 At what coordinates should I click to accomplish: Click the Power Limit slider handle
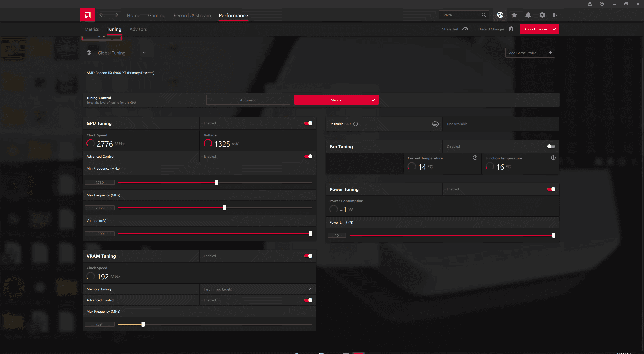coord(554,235)
